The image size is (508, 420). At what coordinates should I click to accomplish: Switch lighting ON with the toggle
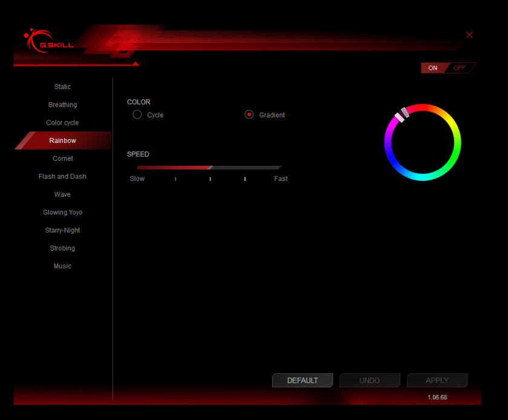coord(433,68)
